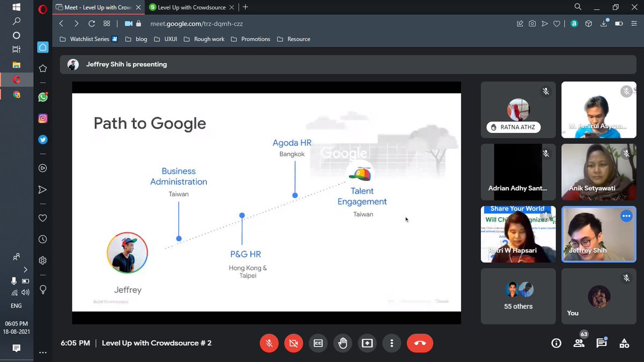Screen dimensions: 644x362
Task: Open the Opera snapshot edit tool
Action: (519, 24)
